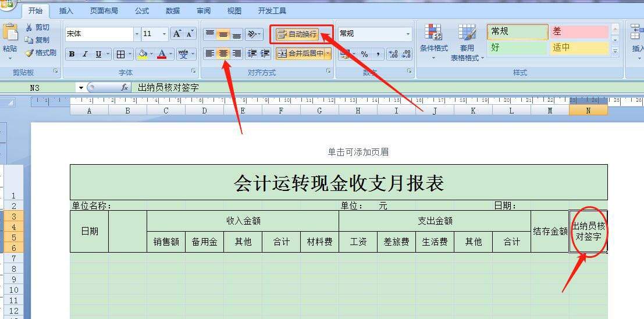Expand the cell styles gallery

[615, 51]
